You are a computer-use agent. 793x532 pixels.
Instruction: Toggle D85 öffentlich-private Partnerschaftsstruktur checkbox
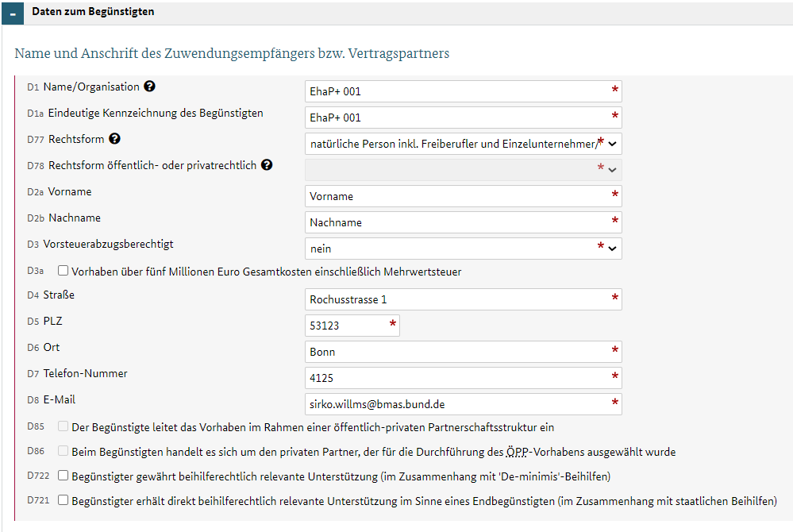tap(64, 426)
